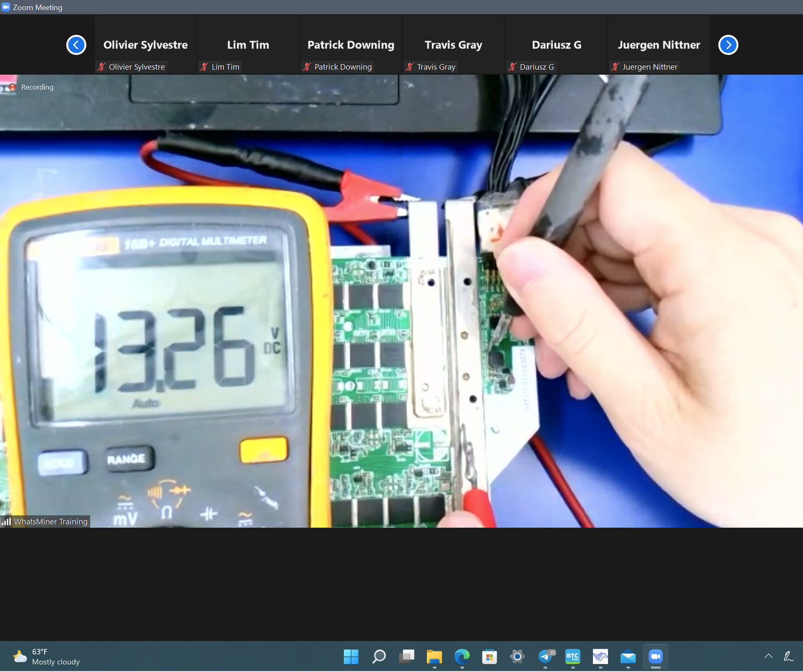Launch Microsoft Edge from the taskbar

pyautogui.click(x=462, y=656)
